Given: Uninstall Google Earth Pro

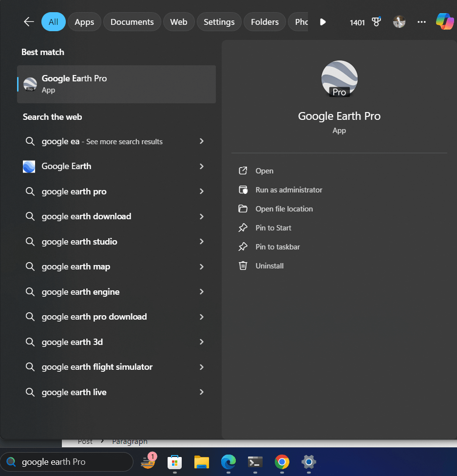Looking at the screenshot, I should click(x=269, y=266).
